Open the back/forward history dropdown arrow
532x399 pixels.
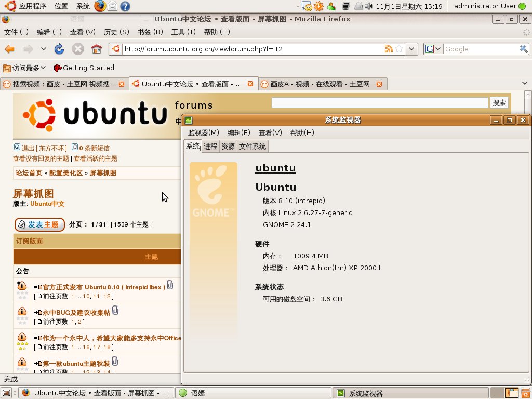point(44,49)
